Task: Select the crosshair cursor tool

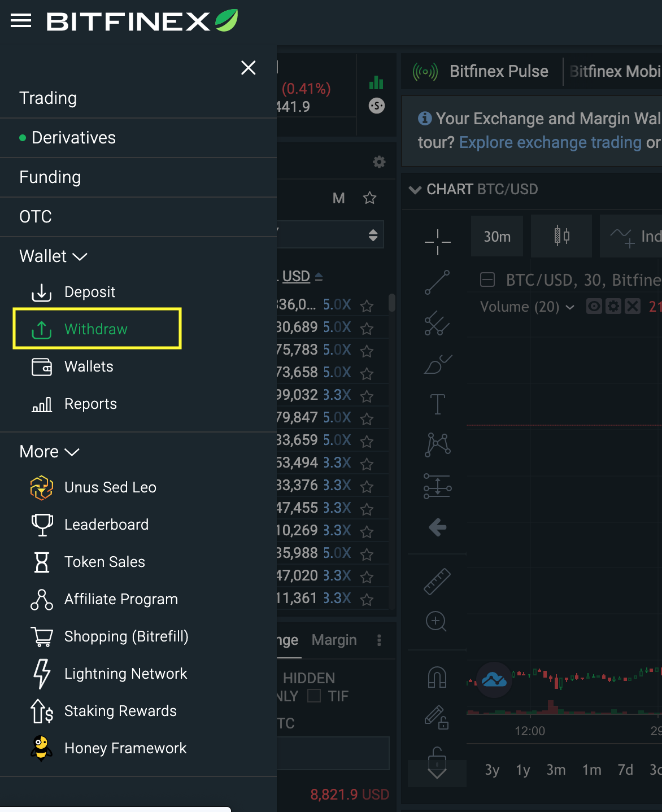Action: 437,242
